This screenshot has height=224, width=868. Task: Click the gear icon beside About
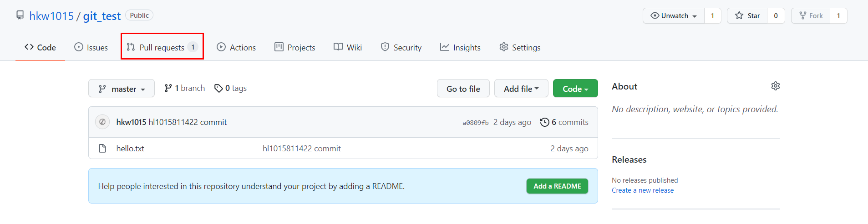(x=776, y=86)
